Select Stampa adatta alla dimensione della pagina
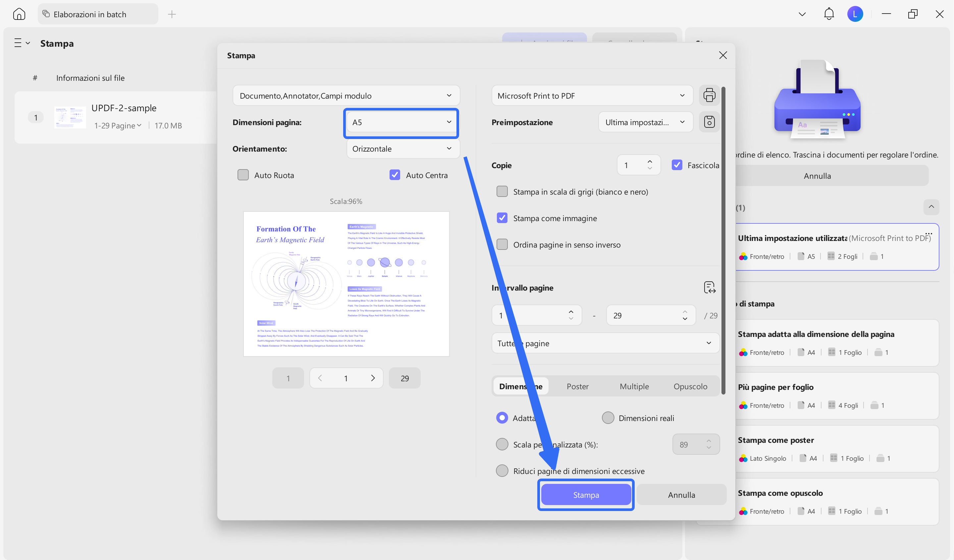 (x=837, y=343)
